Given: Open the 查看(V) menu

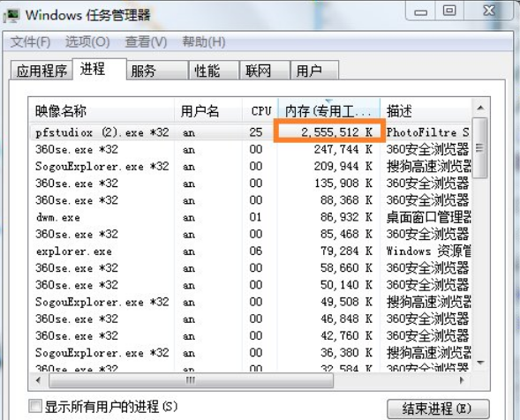Looking at the screenshot, I should click(146, 42).
